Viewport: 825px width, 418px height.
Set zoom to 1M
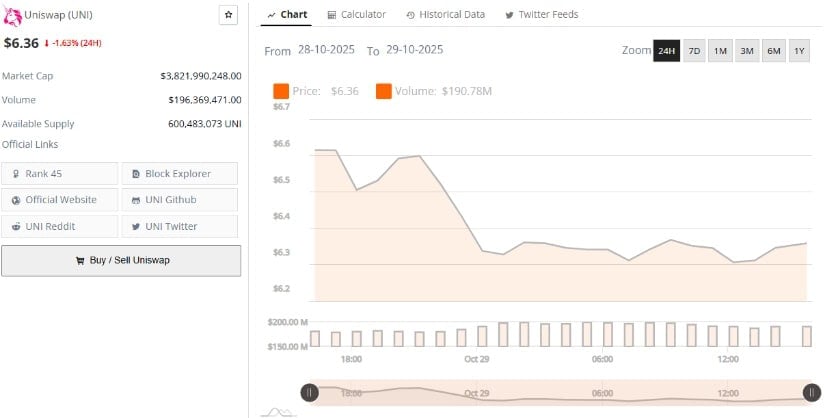pyautogui.click(x=720, y=51)
